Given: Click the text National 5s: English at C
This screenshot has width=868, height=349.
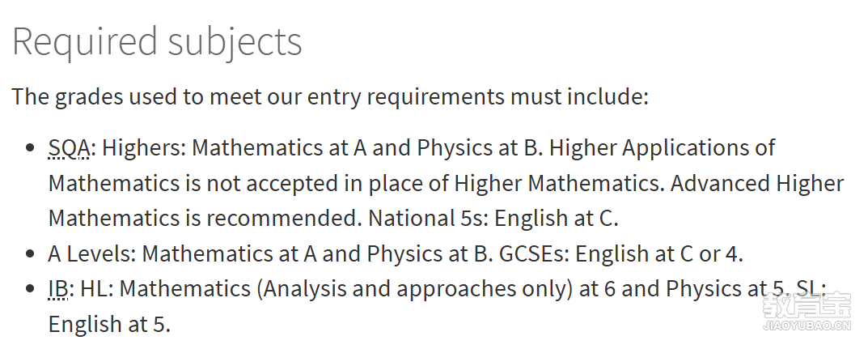Looking at the screenshot, I should coord(493,219).
